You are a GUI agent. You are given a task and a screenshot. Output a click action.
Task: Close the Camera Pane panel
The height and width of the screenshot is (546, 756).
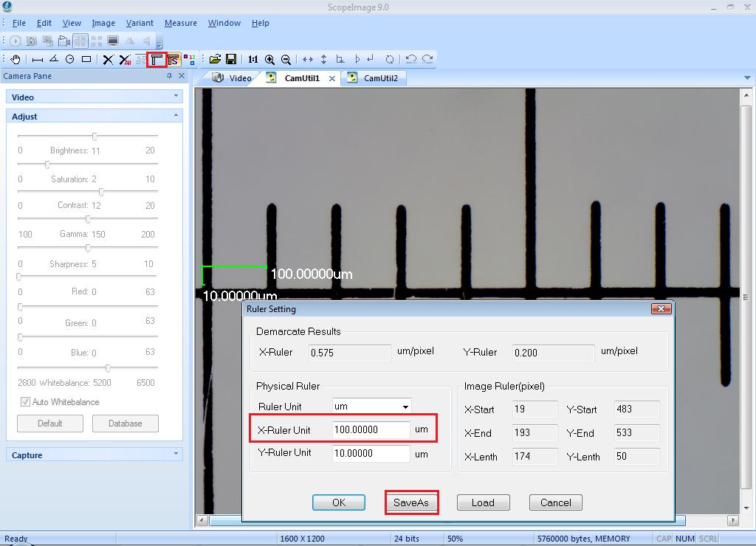[182, 76]
